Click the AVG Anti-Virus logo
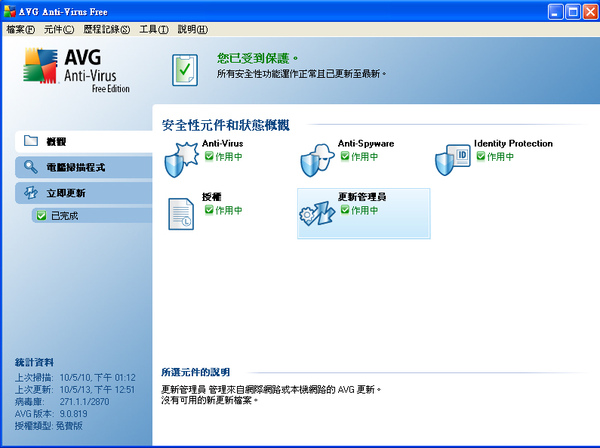This screenshot has width=600, height=448. [77, 70]
